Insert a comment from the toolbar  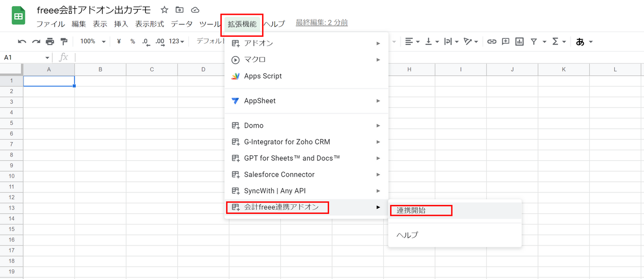pyautogui.click(x=506, y=42)
